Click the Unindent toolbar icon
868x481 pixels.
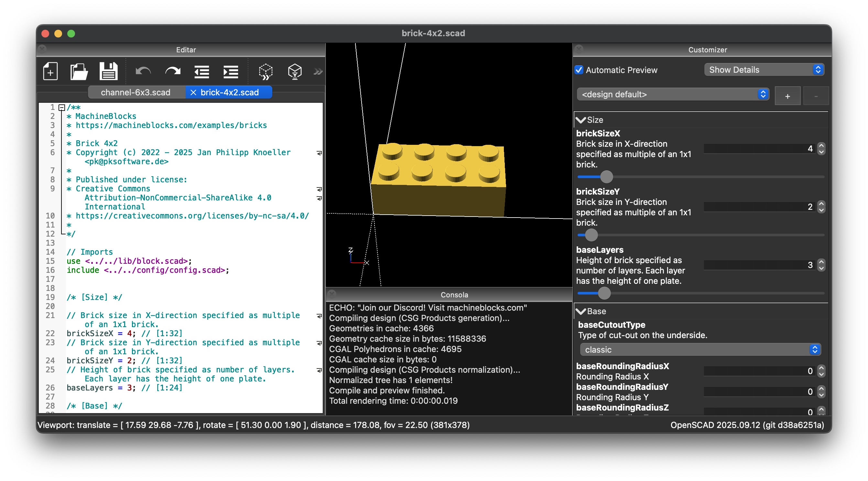[x=201, y=71]
